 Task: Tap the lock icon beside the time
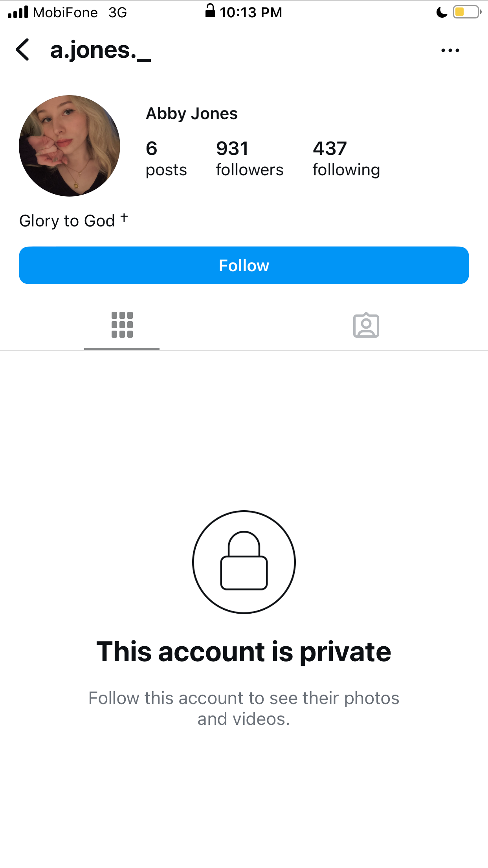pos(210,11)
